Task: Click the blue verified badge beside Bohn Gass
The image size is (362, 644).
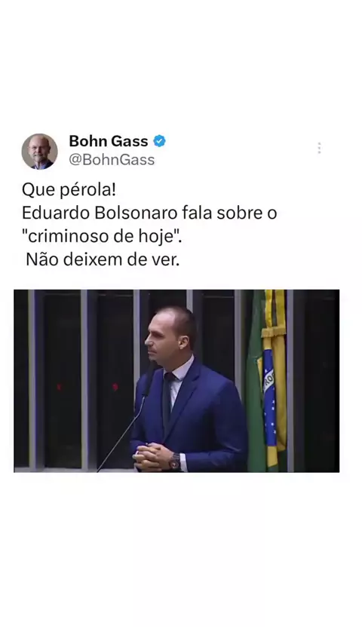Action: (159, 141)
